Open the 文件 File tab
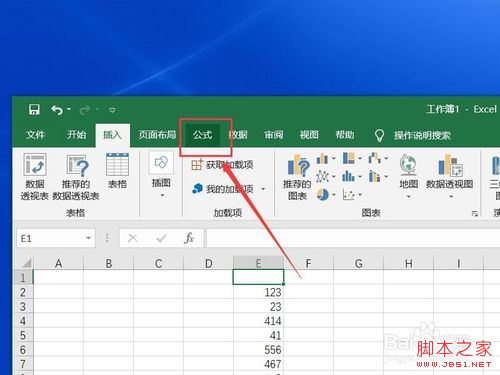 [x=36, y=135]
